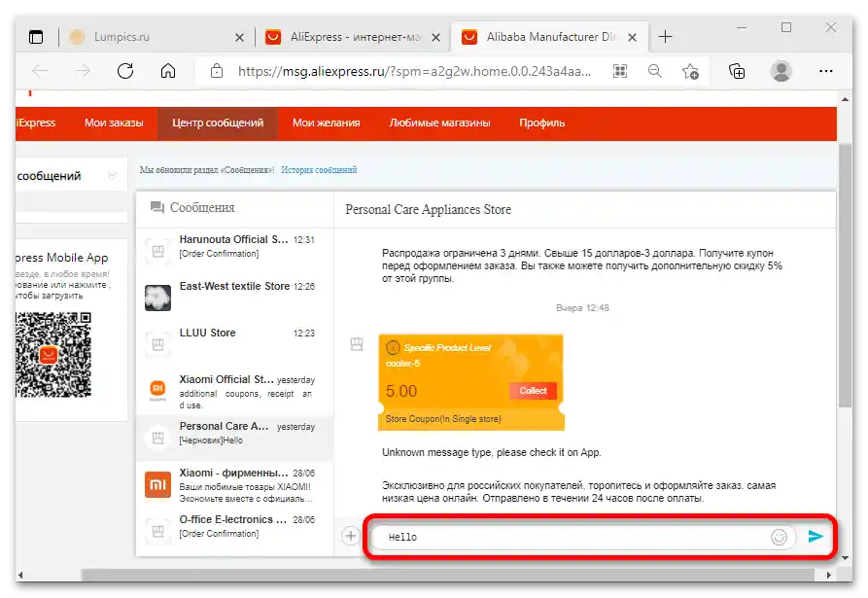Screen dimensions: 868x598
Task: Click the orange 5.00 store coupon card
Action: (471, 382)
